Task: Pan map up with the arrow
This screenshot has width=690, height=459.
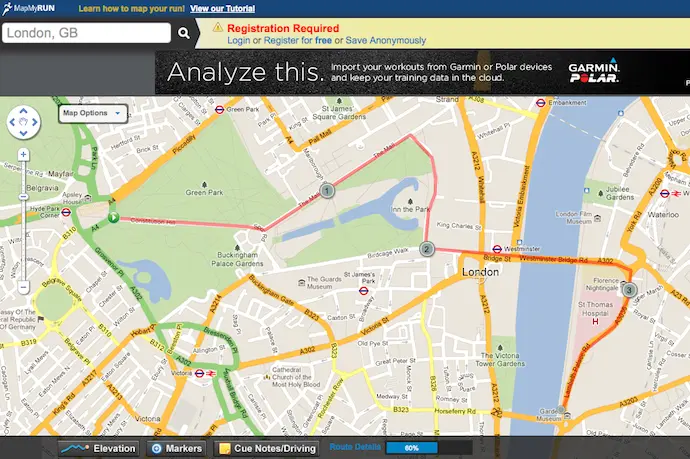Action: 23,111
